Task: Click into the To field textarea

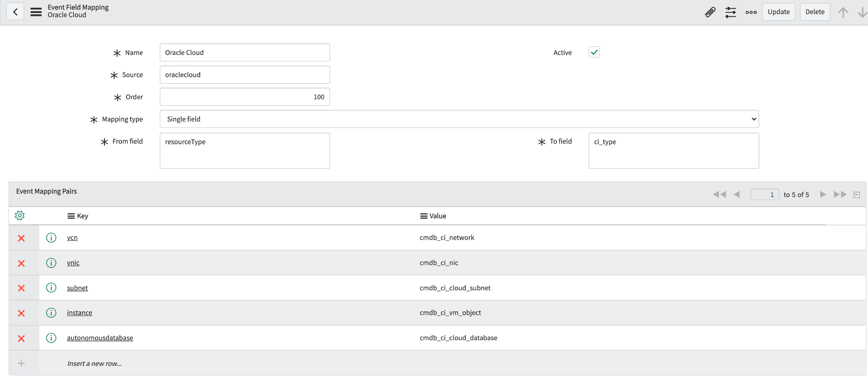Action: [674, 151]
